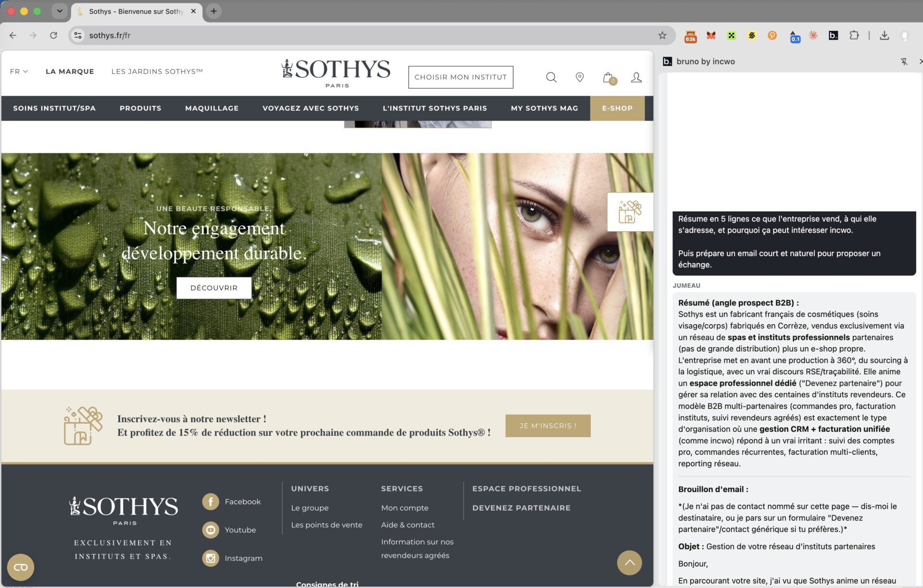This screenshot has height=588, width=923.
Task: Click the footer Instagram text link
Action: 244,558
